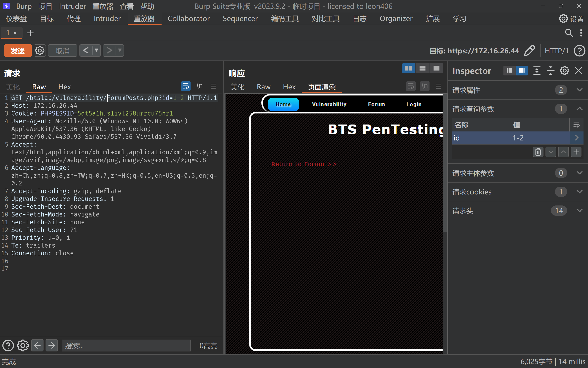Click the delete query parameter trash icon
The height and width of the screenshot is (368, 588).
click(538, 152)
